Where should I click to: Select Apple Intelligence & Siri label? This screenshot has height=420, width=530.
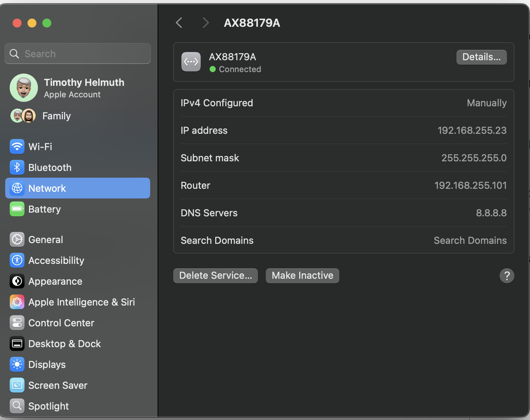click(82, 302)
